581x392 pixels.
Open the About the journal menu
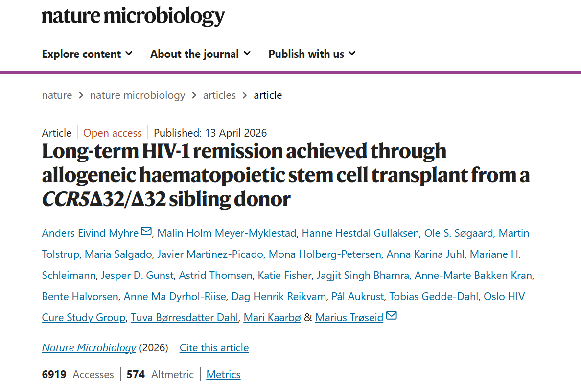[200, 54]
